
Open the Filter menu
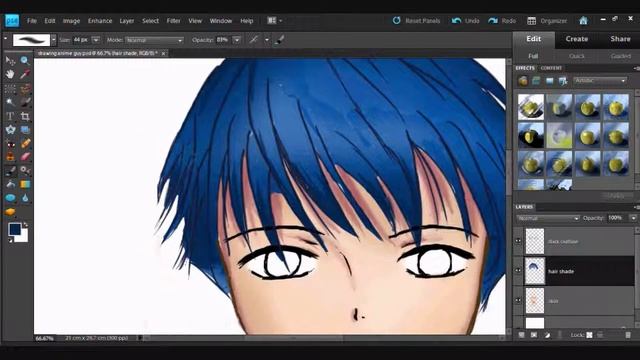(173, 21)
